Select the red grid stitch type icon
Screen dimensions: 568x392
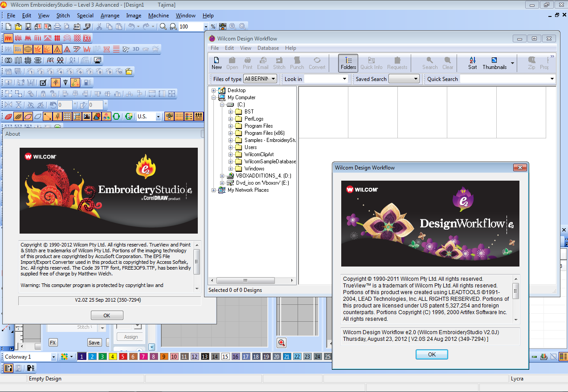tap(57, 38)
